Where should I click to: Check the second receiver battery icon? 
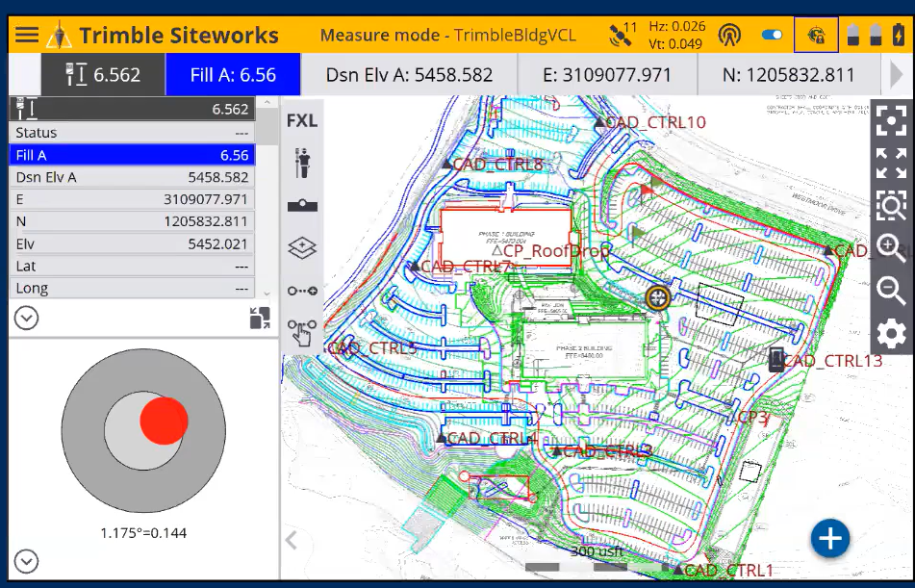[876, 35]
